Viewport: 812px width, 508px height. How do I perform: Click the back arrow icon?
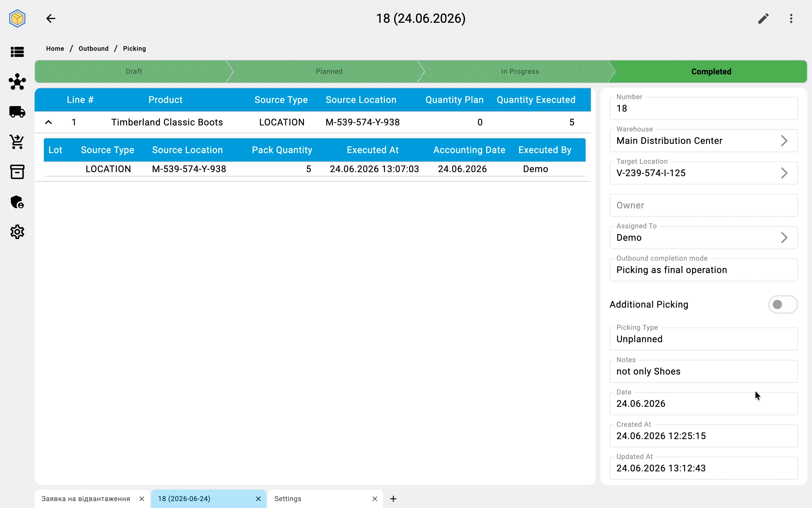(x=51, y=18)
